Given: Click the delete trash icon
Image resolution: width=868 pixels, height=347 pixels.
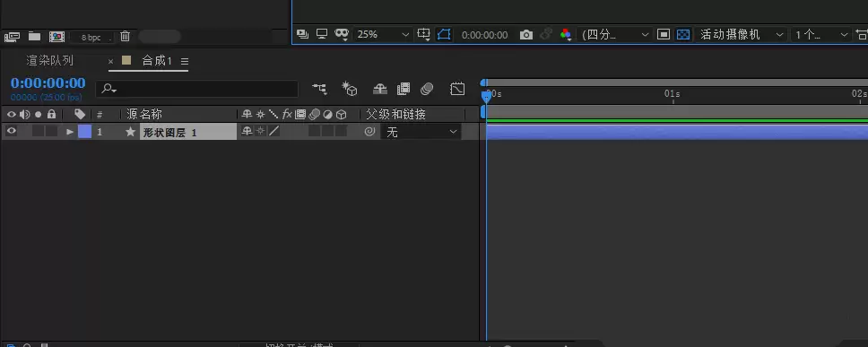Looking at the screenshot, I should tap(126, 37).
